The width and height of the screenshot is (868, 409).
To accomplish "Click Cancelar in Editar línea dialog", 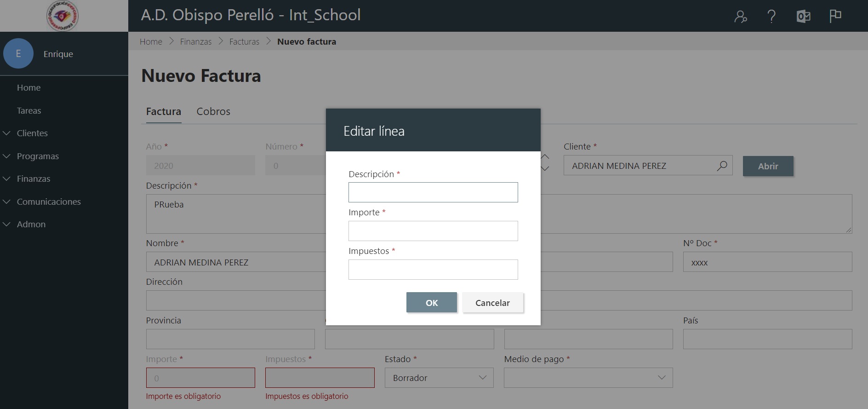I will click(x=492, y=302).
